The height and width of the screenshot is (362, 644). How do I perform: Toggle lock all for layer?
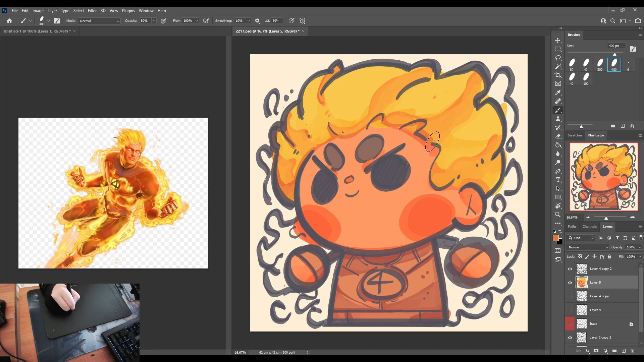point(609,257)
